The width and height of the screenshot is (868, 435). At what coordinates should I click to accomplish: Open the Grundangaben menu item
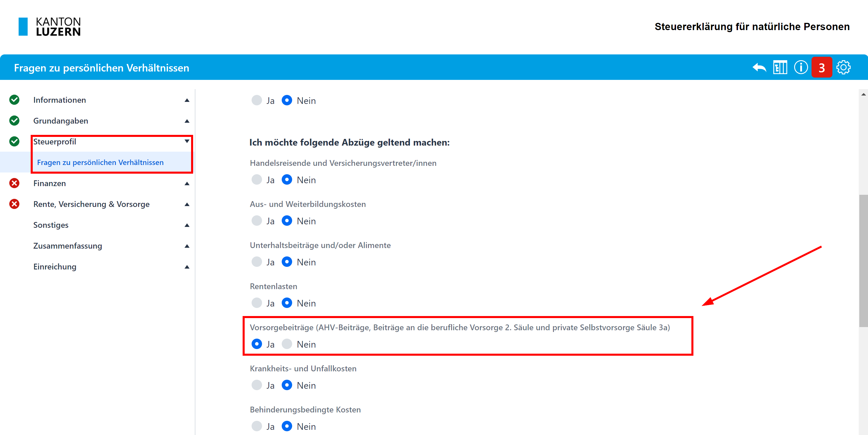tap(61, 121)
